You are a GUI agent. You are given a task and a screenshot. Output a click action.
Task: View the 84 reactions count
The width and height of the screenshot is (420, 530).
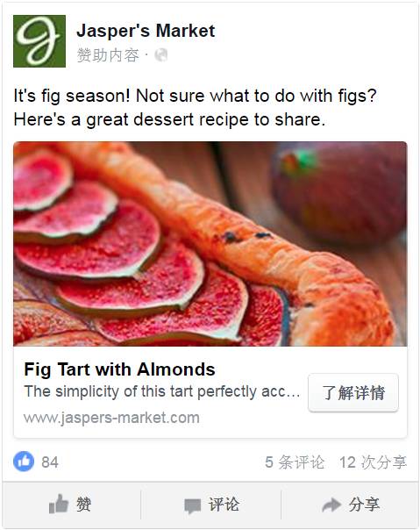[x=50, y=462]
